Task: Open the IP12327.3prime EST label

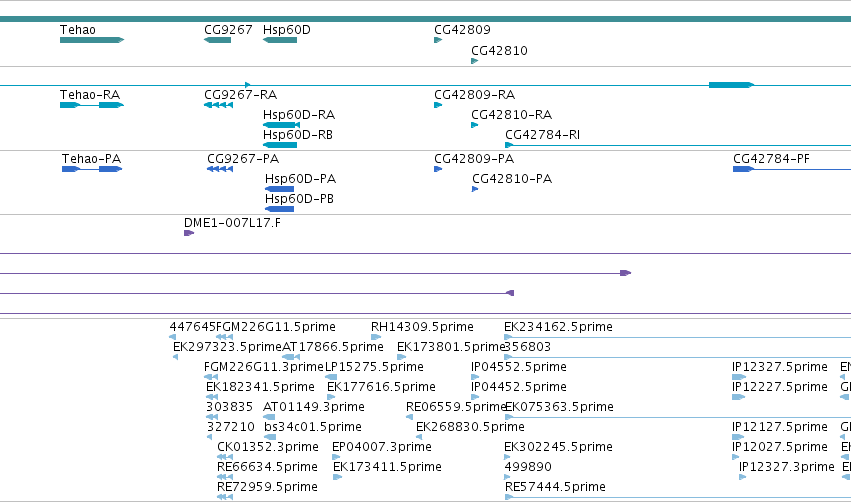Action: pyautogui.click(x=787, y=468)
